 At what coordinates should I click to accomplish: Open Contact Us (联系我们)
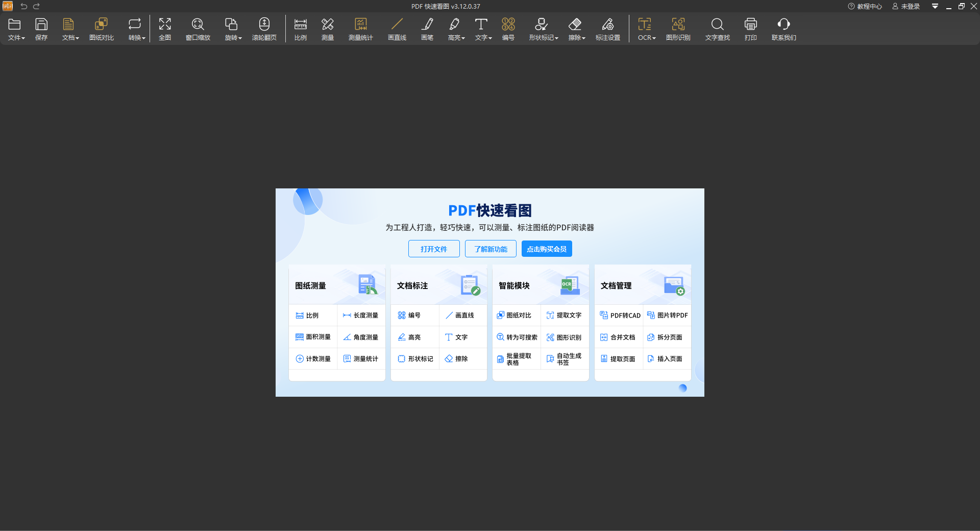tap(784, 29)
